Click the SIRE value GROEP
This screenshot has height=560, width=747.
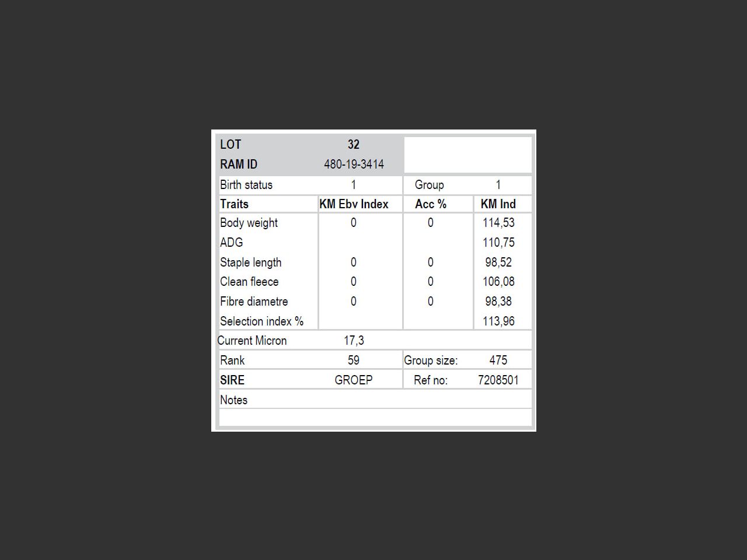click(354, 380)
